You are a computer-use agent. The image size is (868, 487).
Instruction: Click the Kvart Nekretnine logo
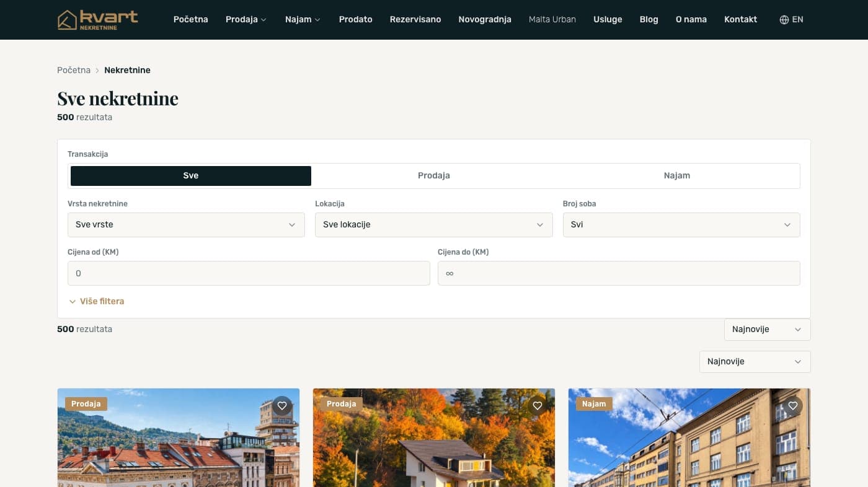(x=97, y=20)
